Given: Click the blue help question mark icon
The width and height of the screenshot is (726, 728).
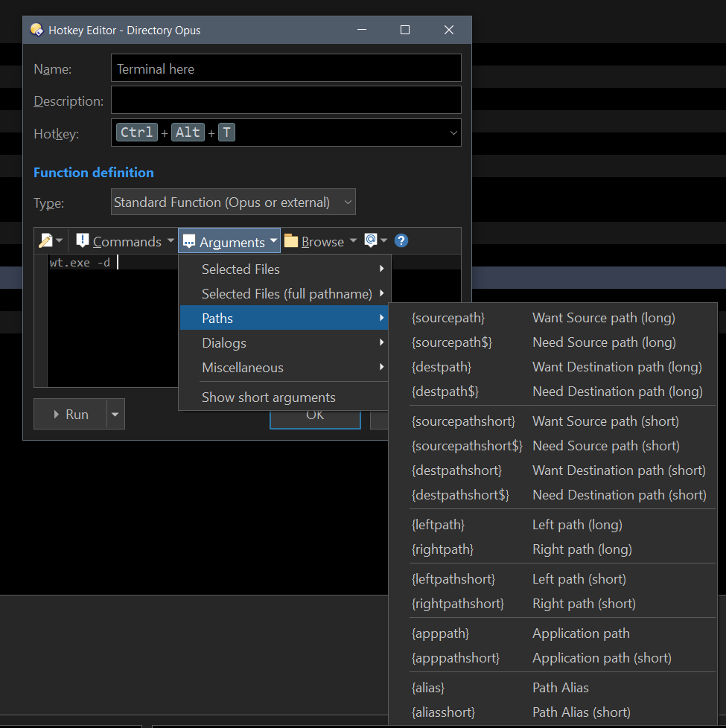Looking at the screenshot, I should [x=401, y=240].
